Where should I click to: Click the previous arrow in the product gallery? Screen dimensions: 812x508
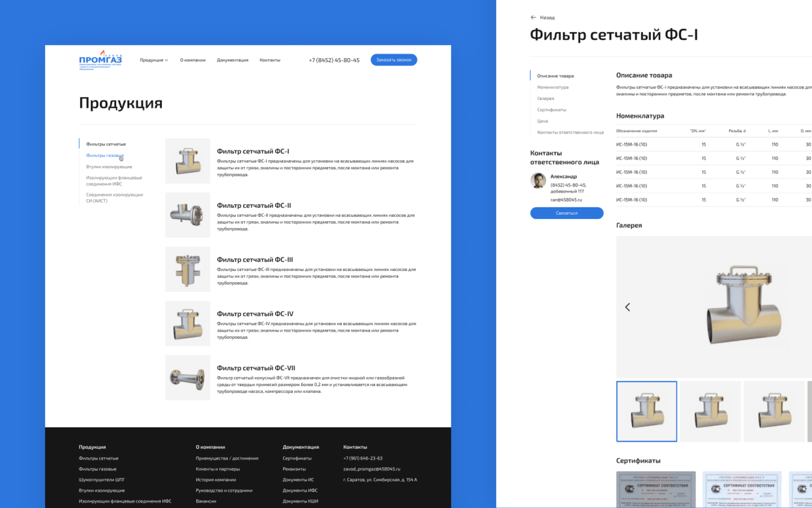628,307
